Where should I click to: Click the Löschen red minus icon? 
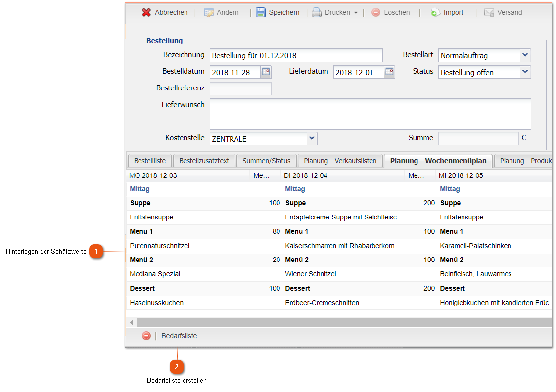click(x=376, y=12)
